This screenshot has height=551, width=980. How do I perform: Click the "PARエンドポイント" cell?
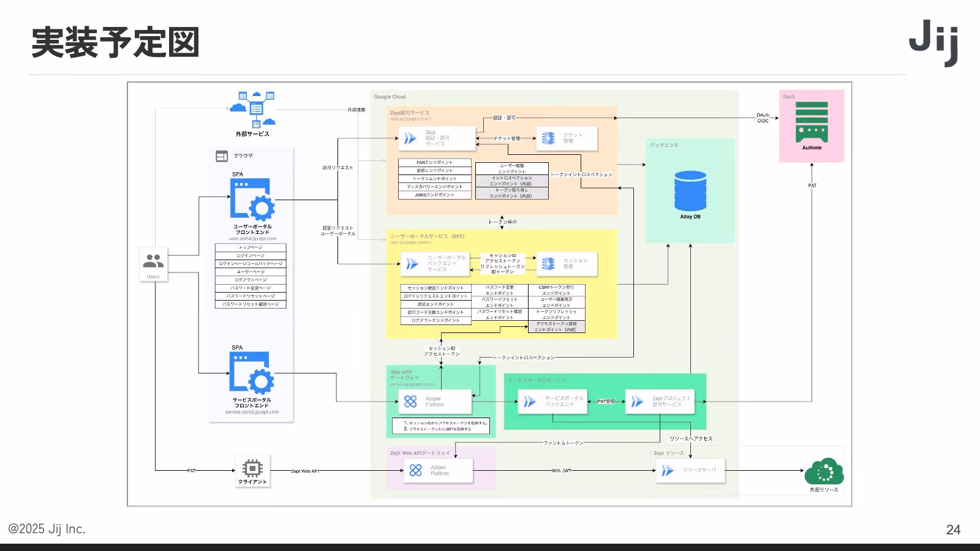tap(435, 163)
